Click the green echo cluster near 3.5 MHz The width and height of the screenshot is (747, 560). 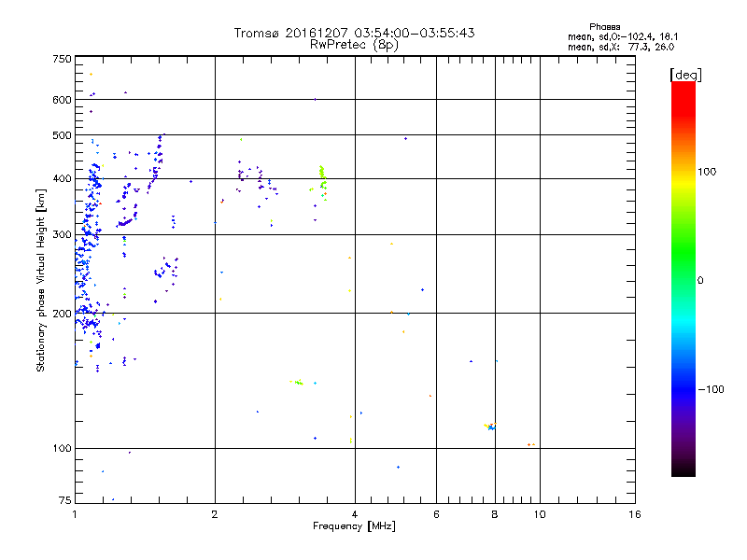pyautogui.click(x=323, y=183)
